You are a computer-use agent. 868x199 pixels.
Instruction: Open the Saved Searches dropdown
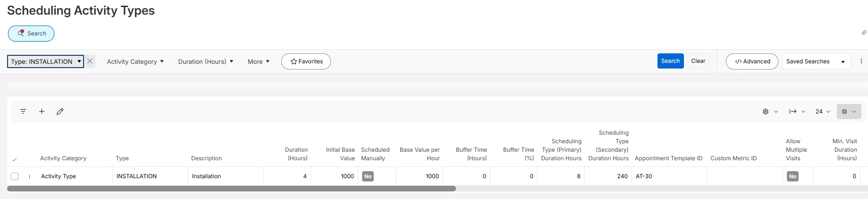[x=816, y=61]
